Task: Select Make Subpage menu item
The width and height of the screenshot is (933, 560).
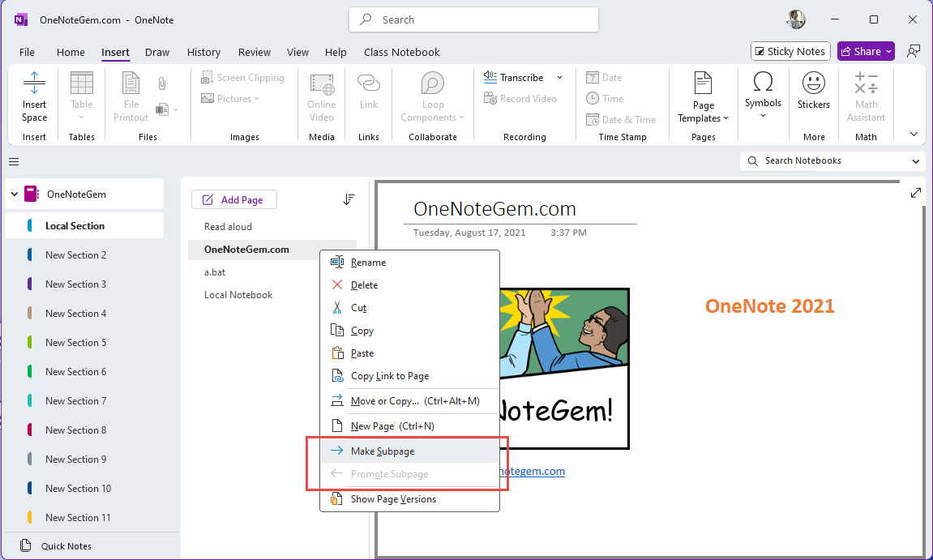Action: [409, 451]
